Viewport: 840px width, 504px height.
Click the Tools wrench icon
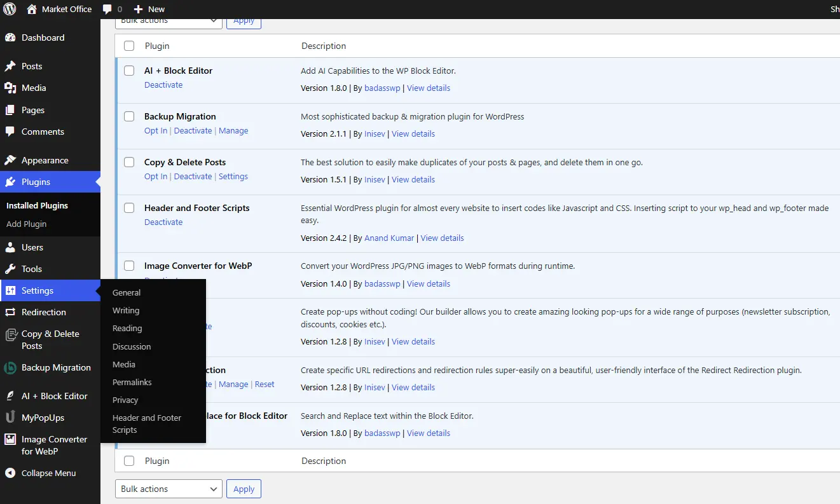(x=10, y=269)
